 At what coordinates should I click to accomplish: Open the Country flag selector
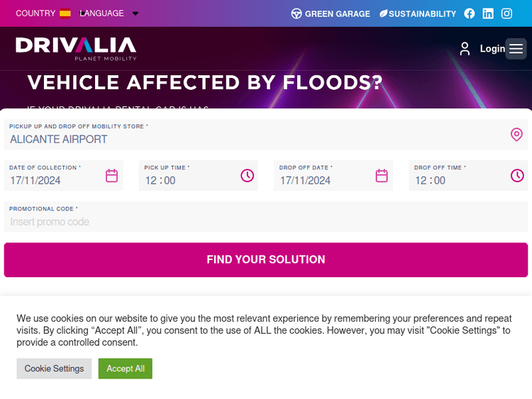click(x=65, y=13)
